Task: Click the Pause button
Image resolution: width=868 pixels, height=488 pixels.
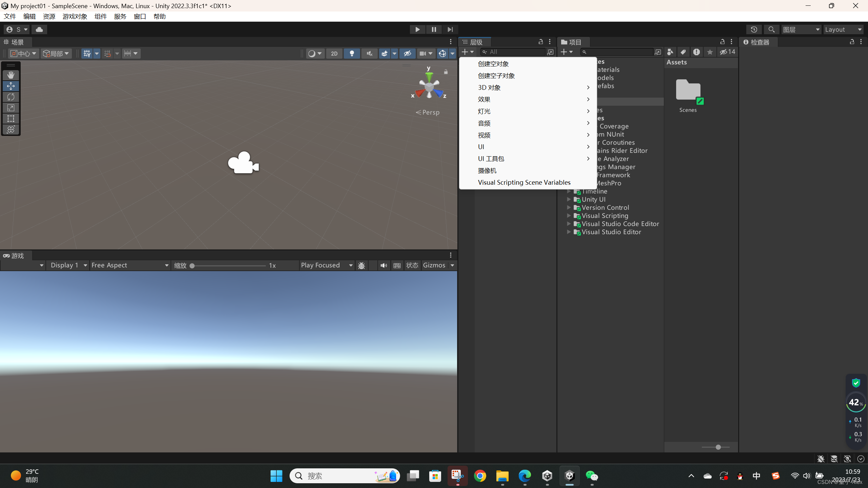Action: pyautogui.click(x=434, y=29)
